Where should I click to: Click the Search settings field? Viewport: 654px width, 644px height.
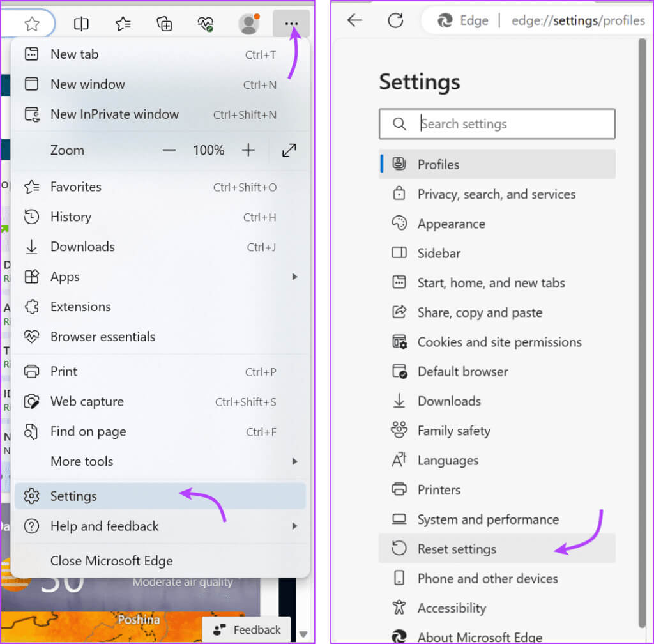tap(497, 124)
